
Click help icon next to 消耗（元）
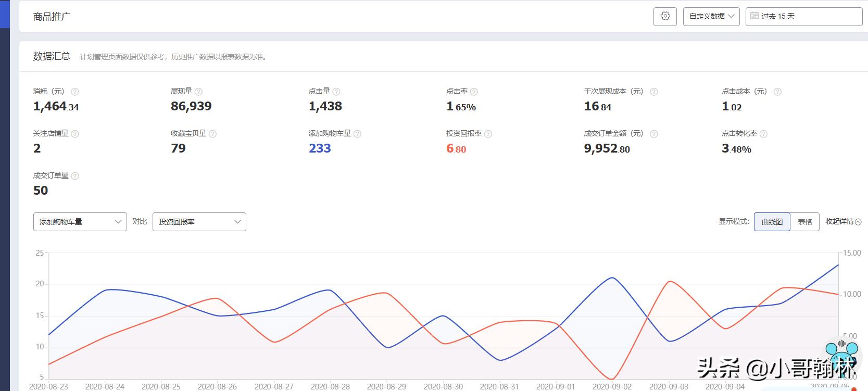[x=75, y=92]
